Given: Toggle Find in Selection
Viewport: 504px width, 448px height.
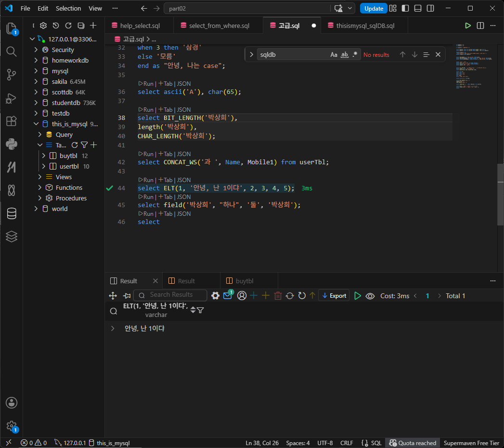Looking at the screenshot, I should pyautogui.click(x=426, y=54).
